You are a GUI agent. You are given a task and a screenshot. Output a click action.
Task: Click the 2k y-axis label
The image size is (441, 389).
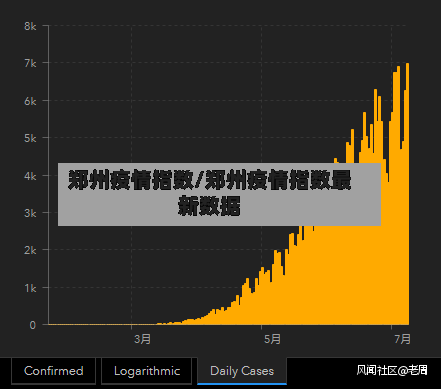pos(30,250)
